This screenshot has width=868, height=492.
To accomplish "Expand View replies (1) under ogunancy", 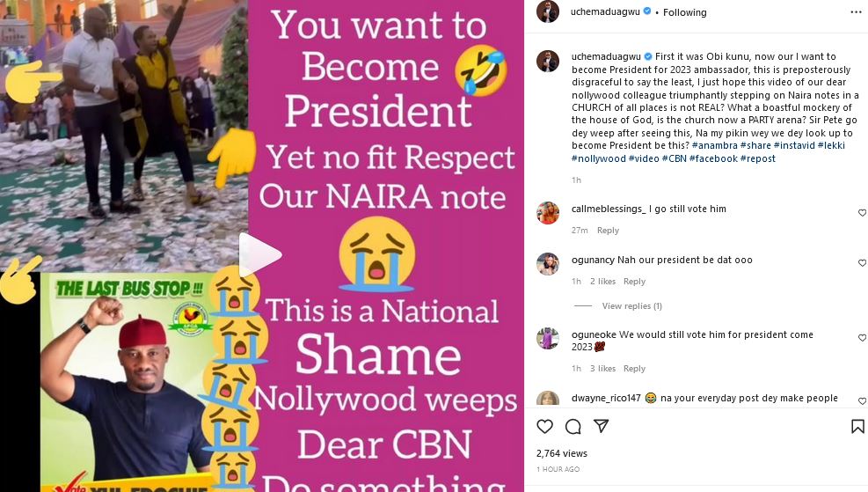I will coord(631,306).
